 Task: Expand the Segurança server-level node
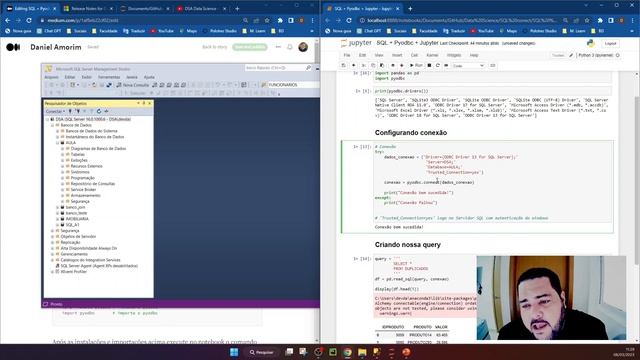53,231
